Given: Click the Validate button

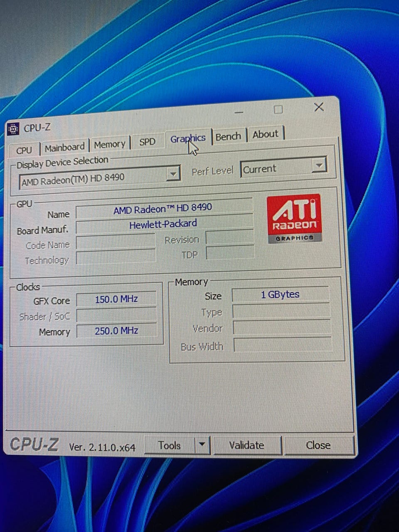Looking at the screenshot, I should [247, 445].
